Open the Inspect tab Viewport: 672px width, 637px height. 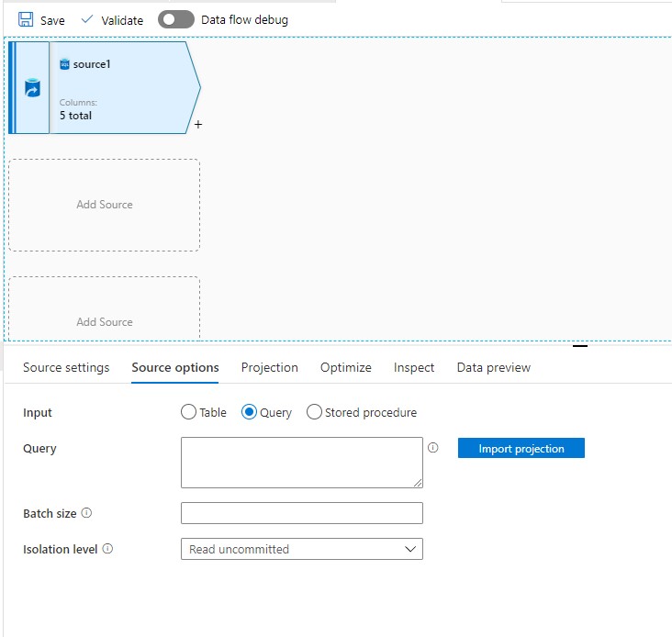click(413, 367)
